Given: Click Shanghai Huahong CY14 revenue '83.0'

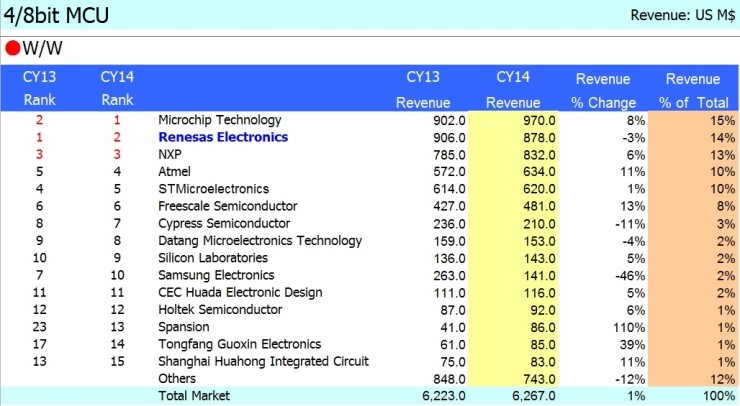Looking at the screenshot, I should [542, 362].
